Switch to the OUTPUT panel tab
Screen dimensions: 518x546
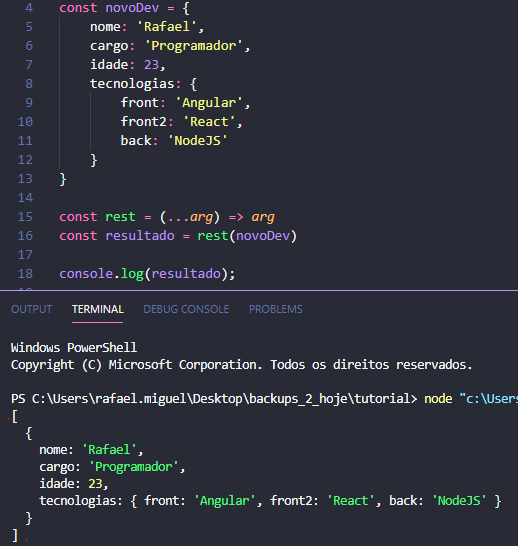31,309
